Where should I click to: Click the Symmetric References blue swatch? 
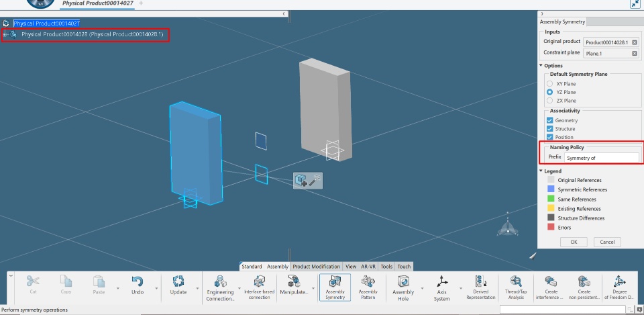pos(551,189)
